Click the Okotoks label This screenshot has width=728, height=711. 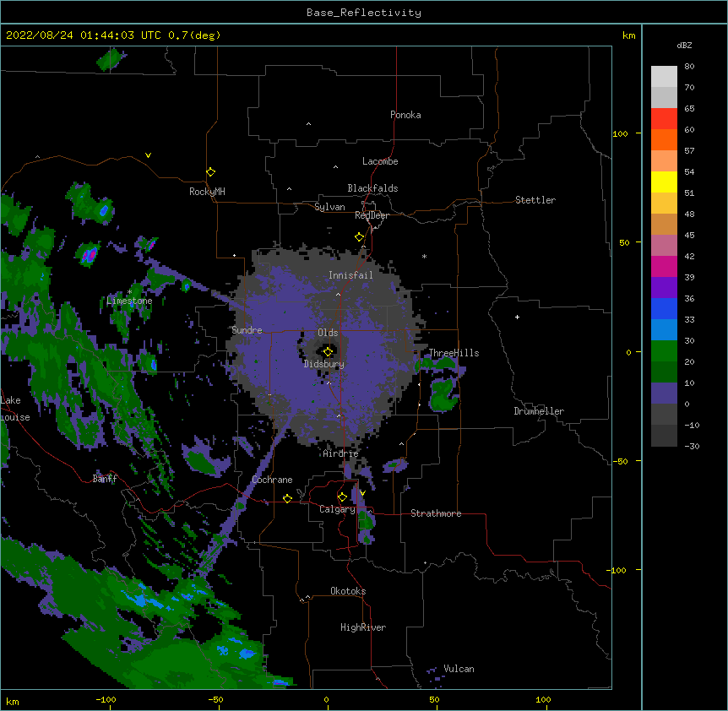pos(348,591)
